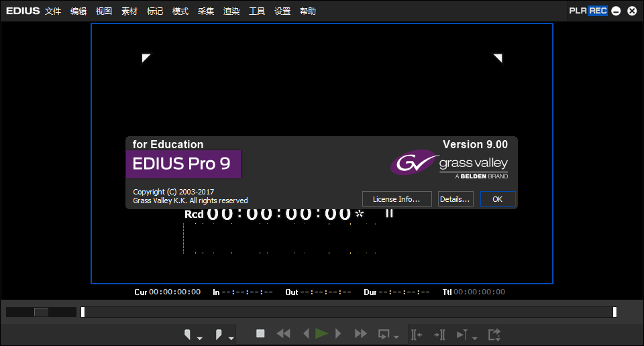This screenshot has height=346, width=644.
Task: Click the export icon in the transport bar
Action: (x=494, y=335)
